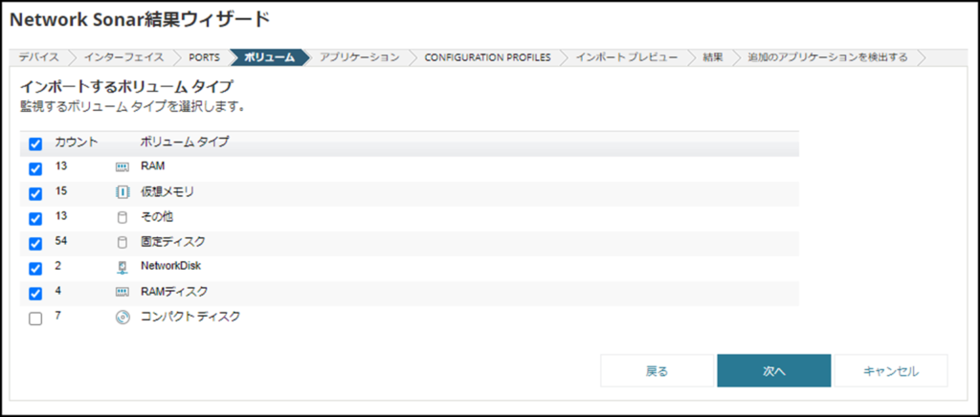Click the RAM volume type label
This screenshot has height=417, width=980.
pyautogui.click(x=152, y=166)
